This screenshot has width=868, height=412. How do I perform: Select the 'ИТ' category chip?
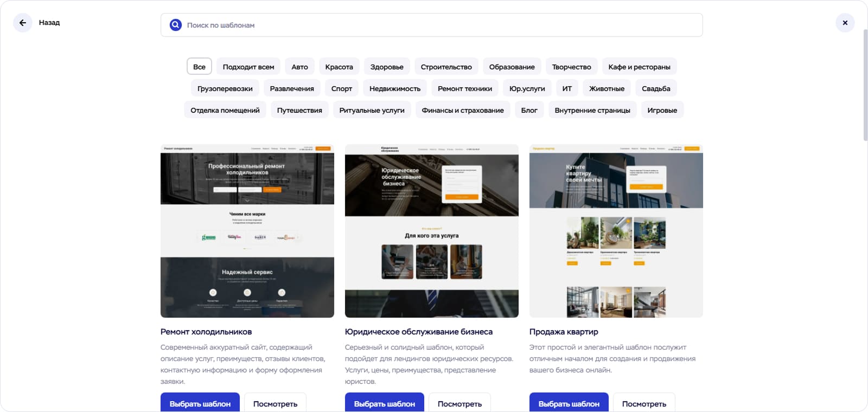[567, 88]
